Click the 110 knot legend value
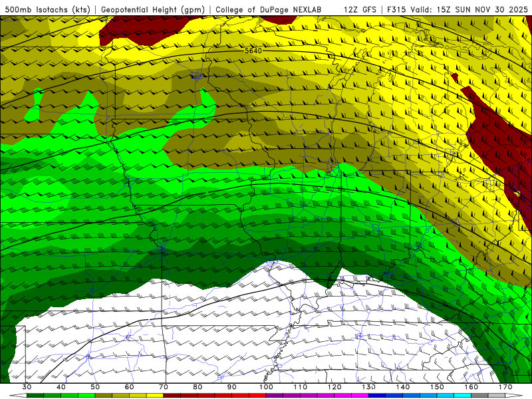Image resolution: width=532 pixels, height=399 pixels. pyautogui.click(x=301, y=387)
